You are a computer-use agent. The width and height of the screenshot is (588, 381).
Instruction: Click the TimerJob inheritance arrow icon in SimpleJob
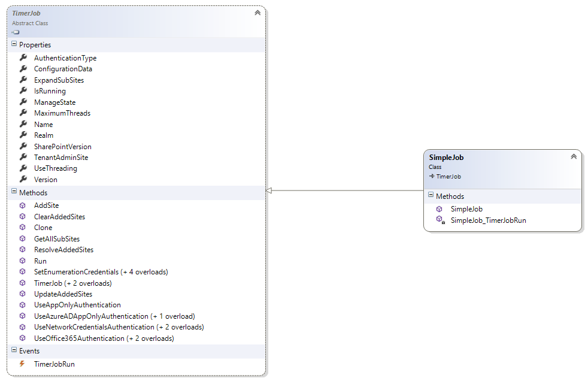tap(433, 176)
